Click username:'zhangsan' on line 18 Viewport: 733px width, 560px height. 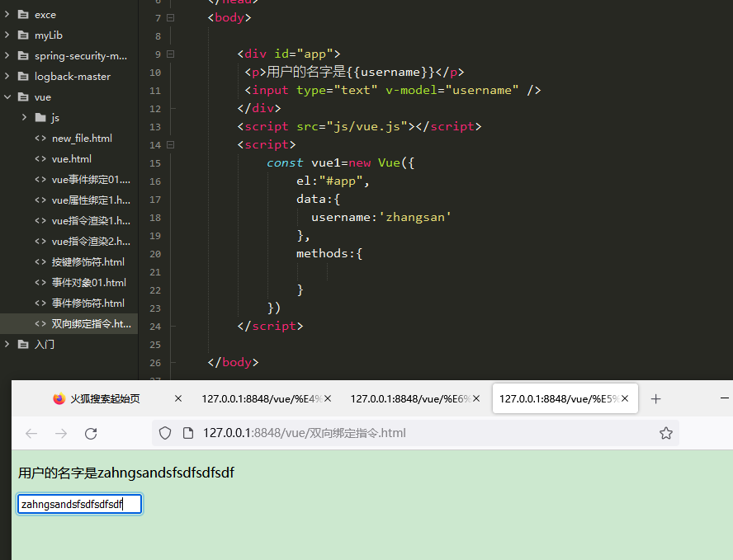pyautogui.click(x=381, y=217)
